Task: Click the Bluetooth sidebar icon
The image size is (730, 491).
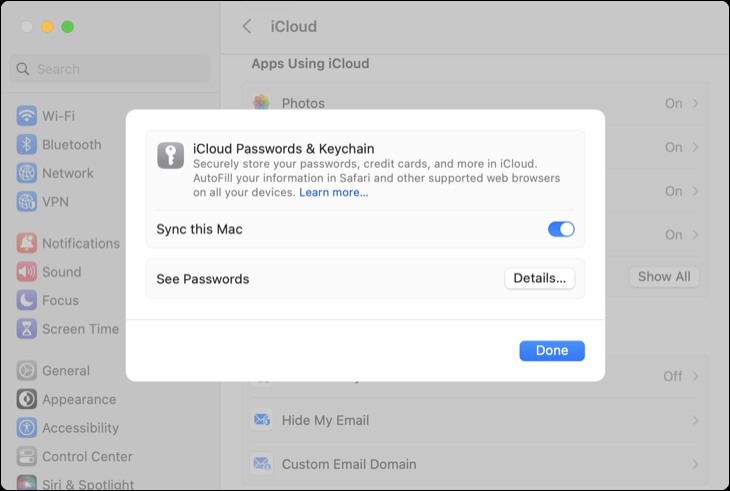Action: (x=27, y=145)
